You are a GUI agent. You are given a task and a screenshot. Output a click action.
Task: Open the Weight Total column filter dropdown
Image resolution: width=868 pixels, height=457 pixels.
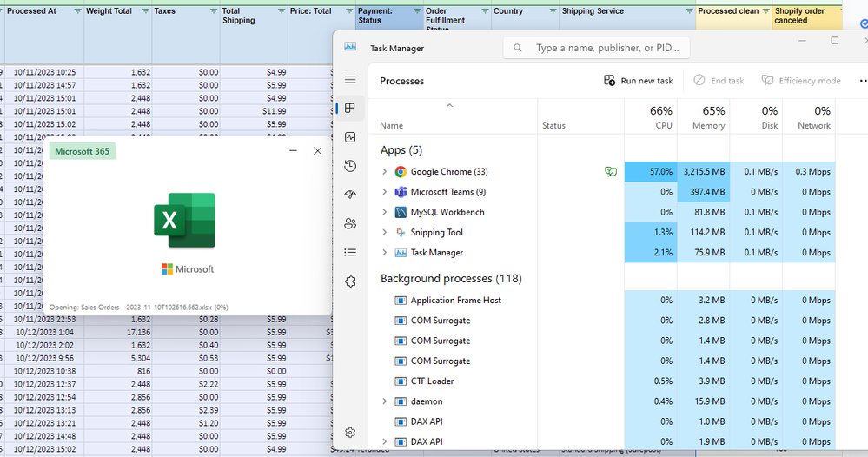(146, 11)
